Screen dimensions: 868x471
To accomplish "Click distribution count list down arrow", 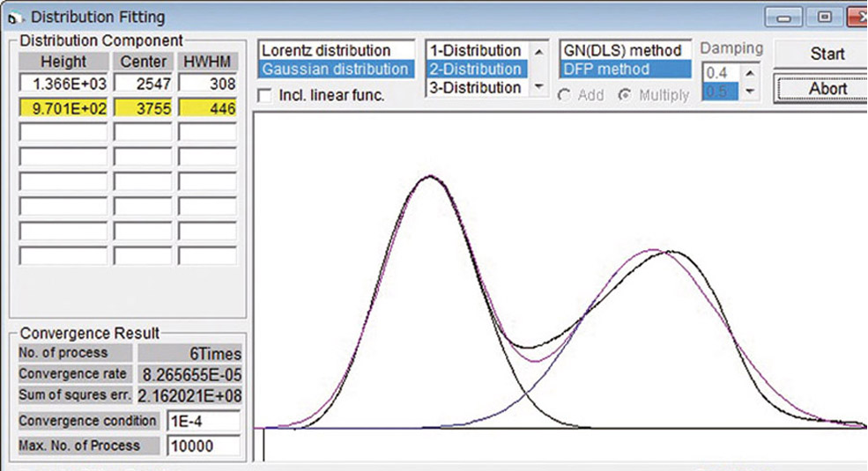I will [x=538, y=87].
